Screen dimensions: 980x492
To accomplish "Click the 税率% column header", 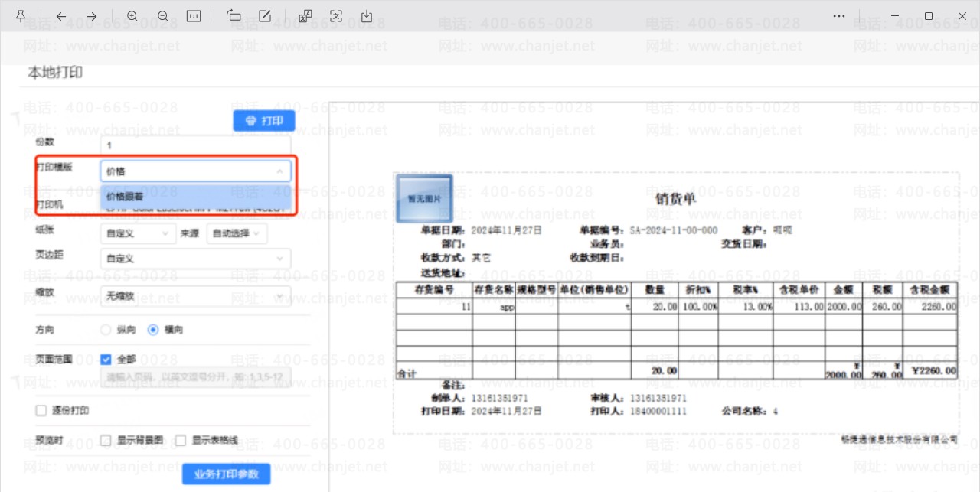I will point(746,290).
